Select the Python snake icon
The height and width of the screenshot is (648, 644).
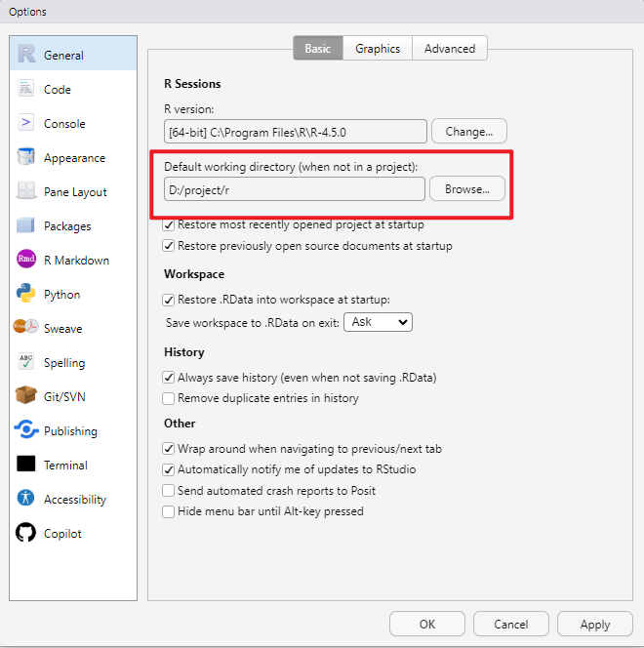pos(26,295)
